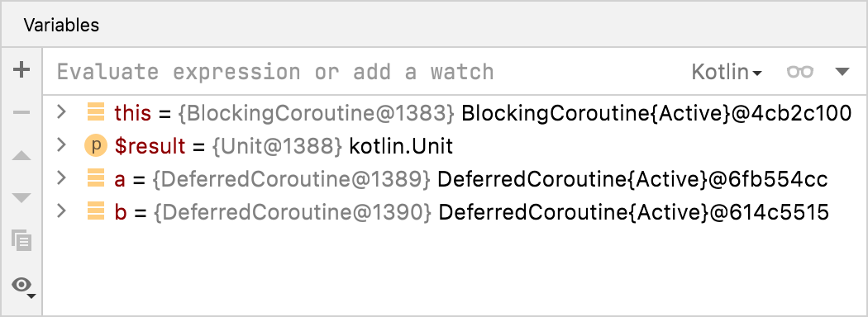This screenshot has width=868, height=317.
Task: Select the Variables tab header
Action: point(61,25)
